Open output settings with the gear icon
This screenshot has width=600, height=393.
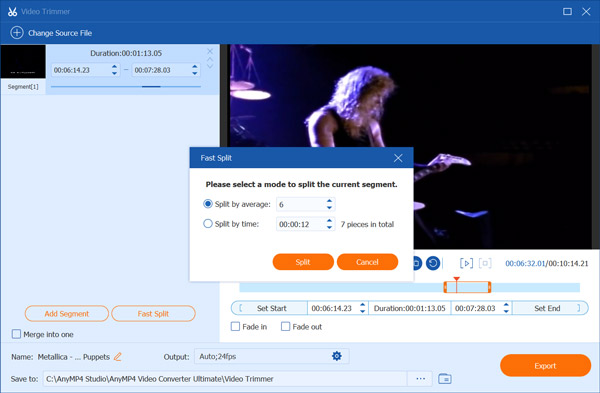click(336, 356)
